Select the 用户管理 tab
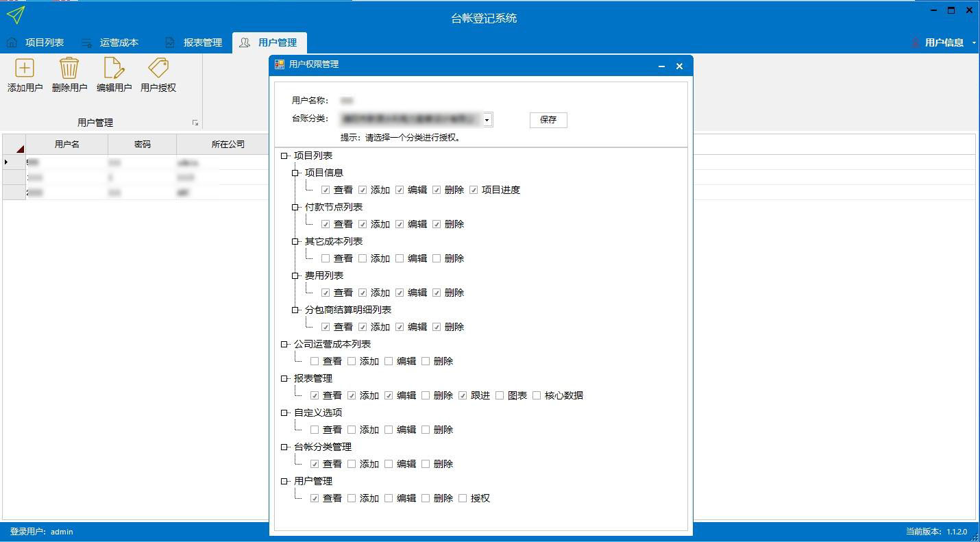Image resolution: width=980 pixels, height=542 pixels. tap(269, 42)
